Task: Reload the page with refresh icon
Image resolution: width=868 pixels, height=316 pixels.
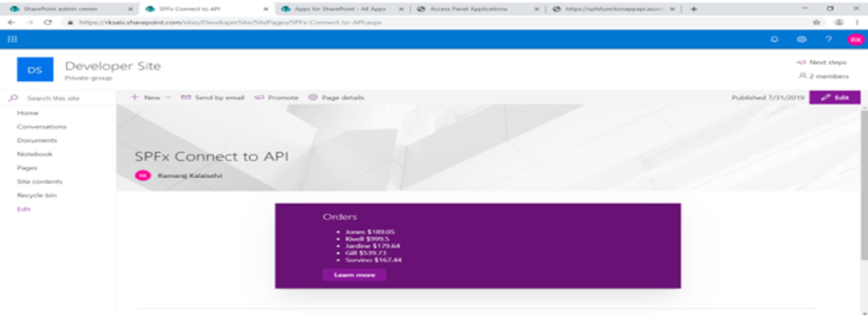Action: click(x=47, y=23)
